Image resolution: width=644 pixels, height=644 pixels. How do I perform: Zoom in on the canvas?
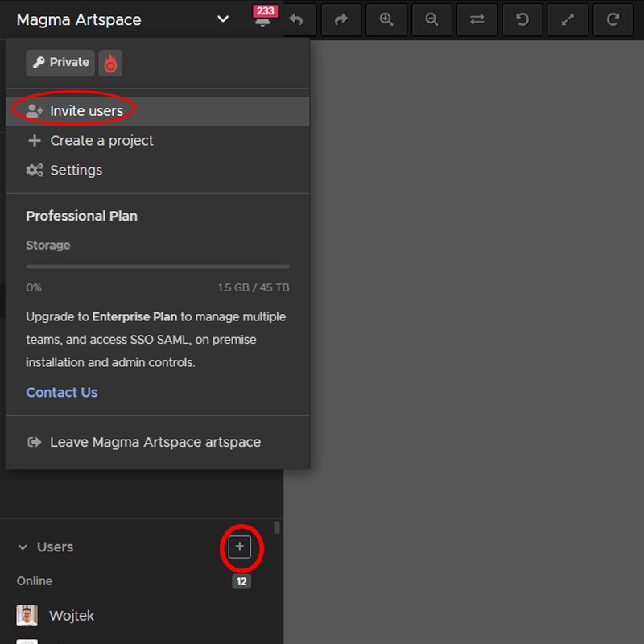point(386,20)
